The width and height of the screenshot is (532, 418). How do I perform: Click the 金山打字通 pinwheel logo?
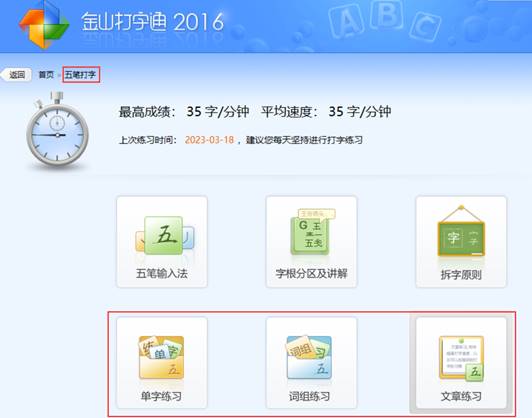44,24
